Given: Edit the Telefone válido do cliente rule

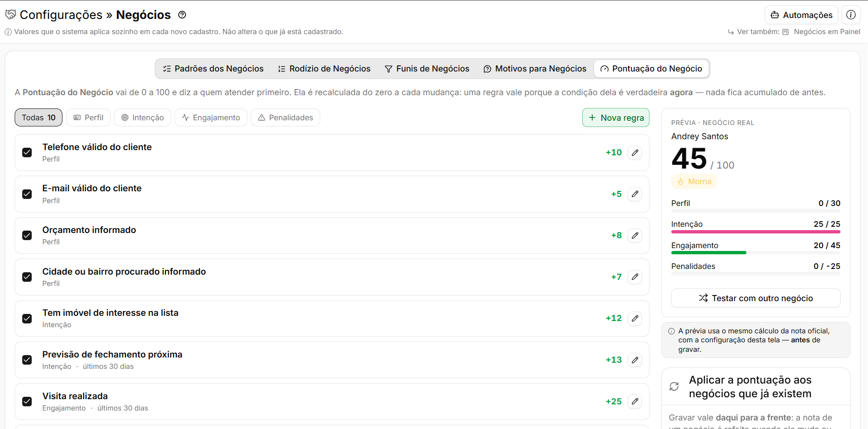Looking at the screenshot, I should (x=635, y=152).
